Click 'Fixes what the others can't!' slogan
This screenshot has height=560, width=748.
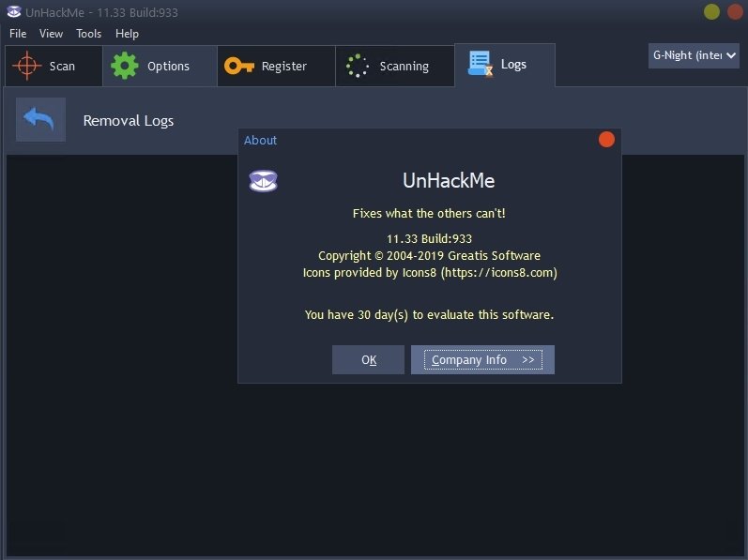tap(429, 214)
